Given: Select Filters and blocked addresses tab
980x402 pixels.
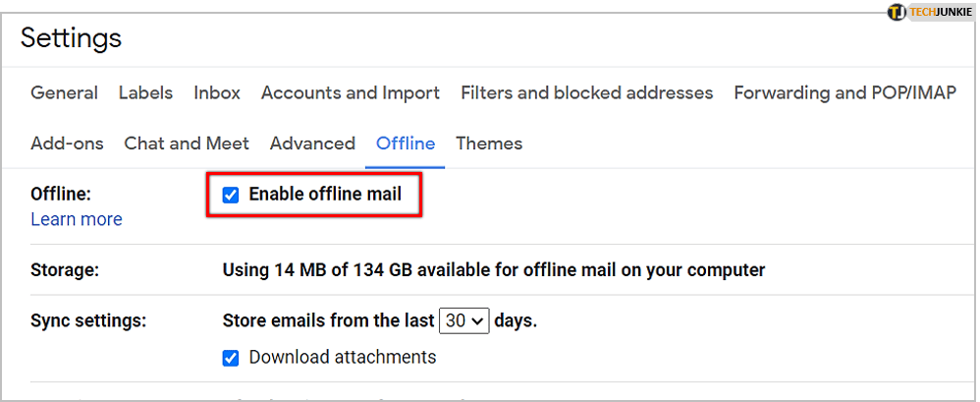Looking at the screenshot, I should (x=586, y=93).
